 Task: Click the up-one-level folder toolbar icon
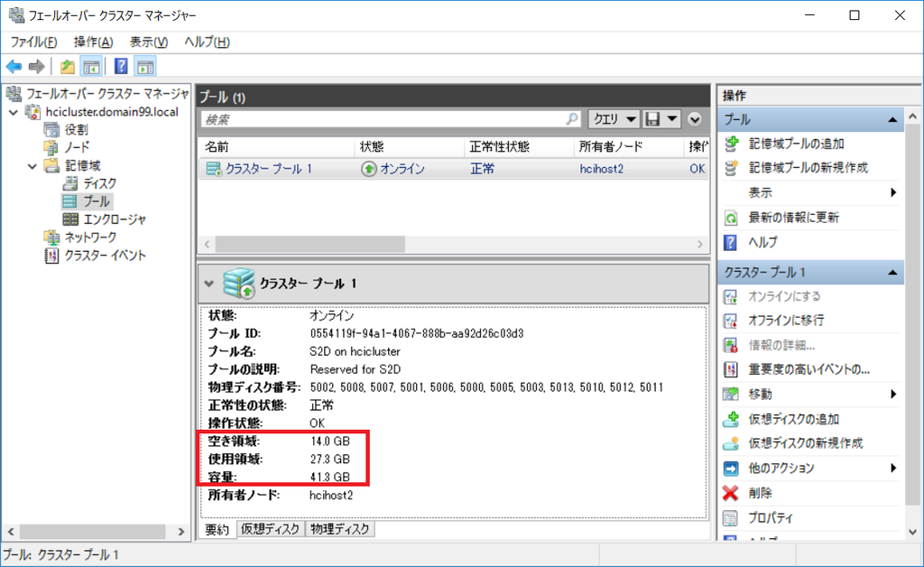pyautogui.click(x=68, y=67)
